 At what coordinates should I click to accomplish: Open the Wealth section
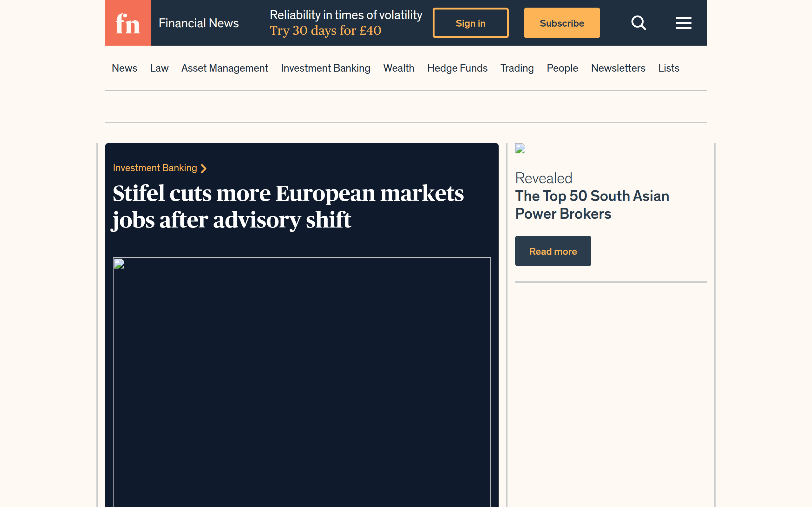pyautogui.click(x=399, y=68)
